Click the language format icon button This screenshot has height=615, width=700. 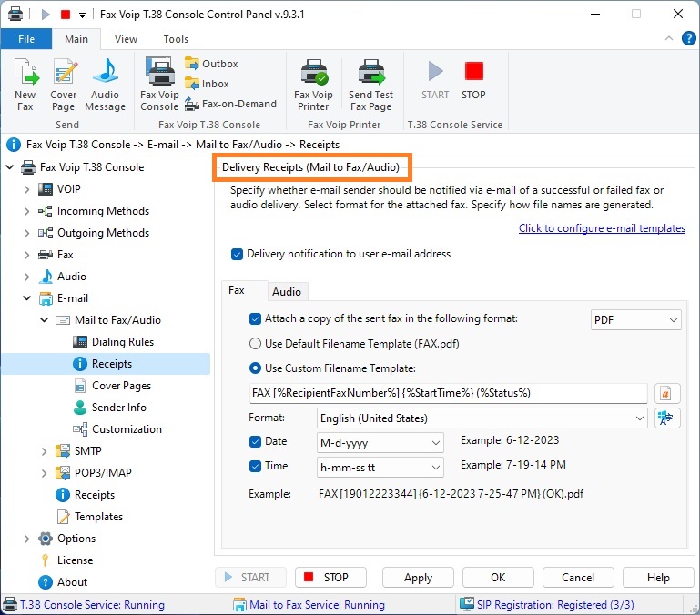click(667, 418)
